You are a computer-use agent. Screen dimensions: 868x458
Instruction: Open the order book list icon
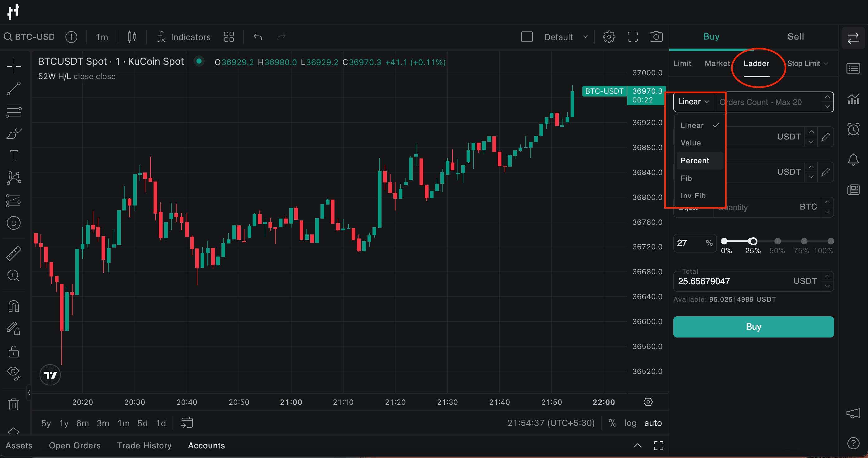(x=853, y=69)
